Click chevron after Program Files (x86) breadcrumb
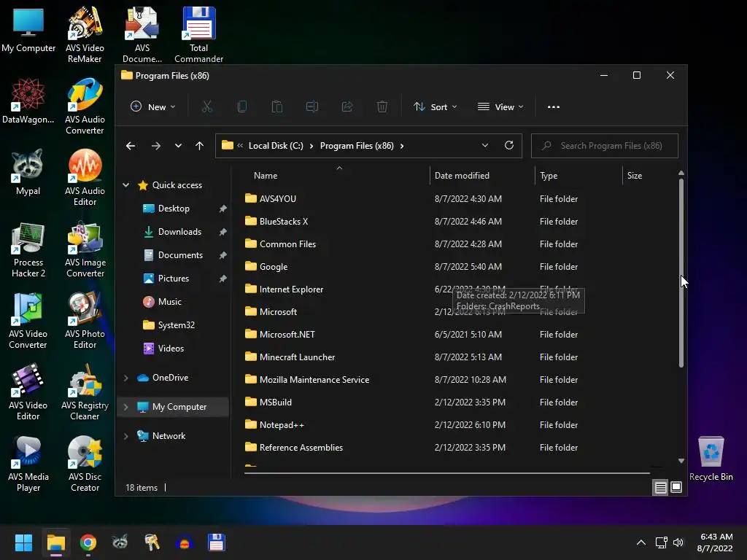 402,146
